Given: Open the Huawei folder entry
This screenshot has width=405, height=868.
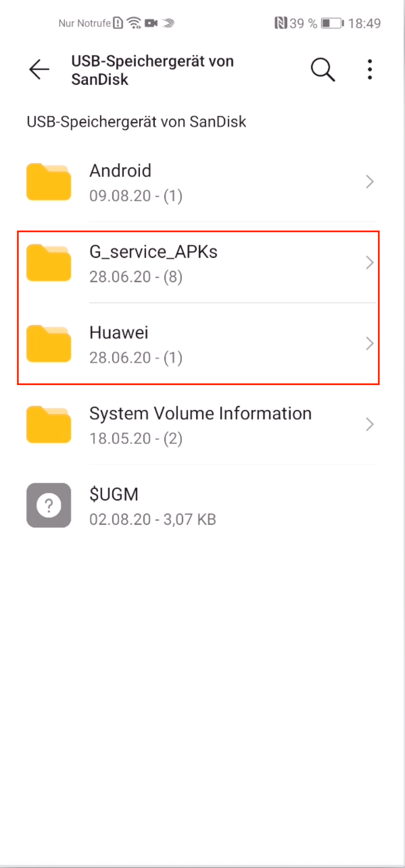Looking at the screenshot, I should [x=198, y=344].
